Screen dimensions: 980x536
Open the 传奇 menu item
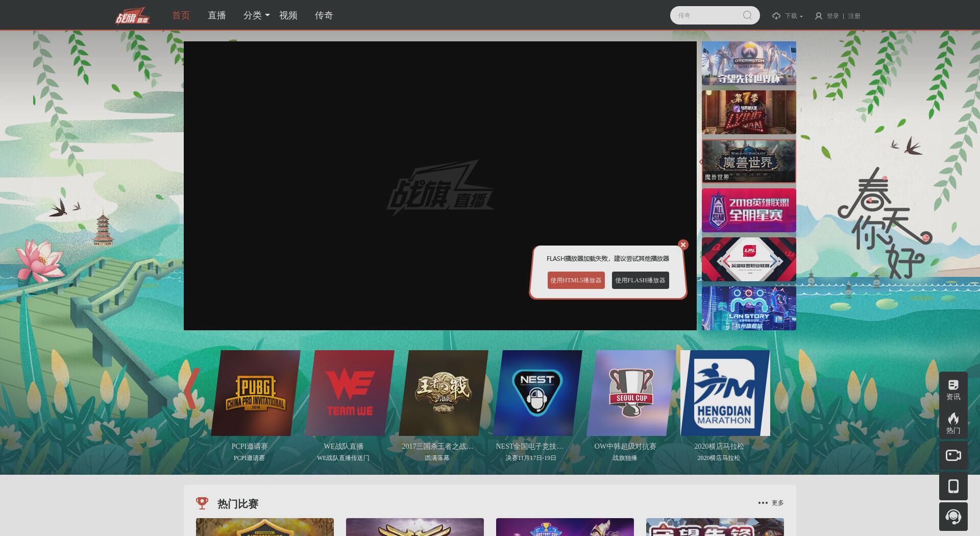324,15
